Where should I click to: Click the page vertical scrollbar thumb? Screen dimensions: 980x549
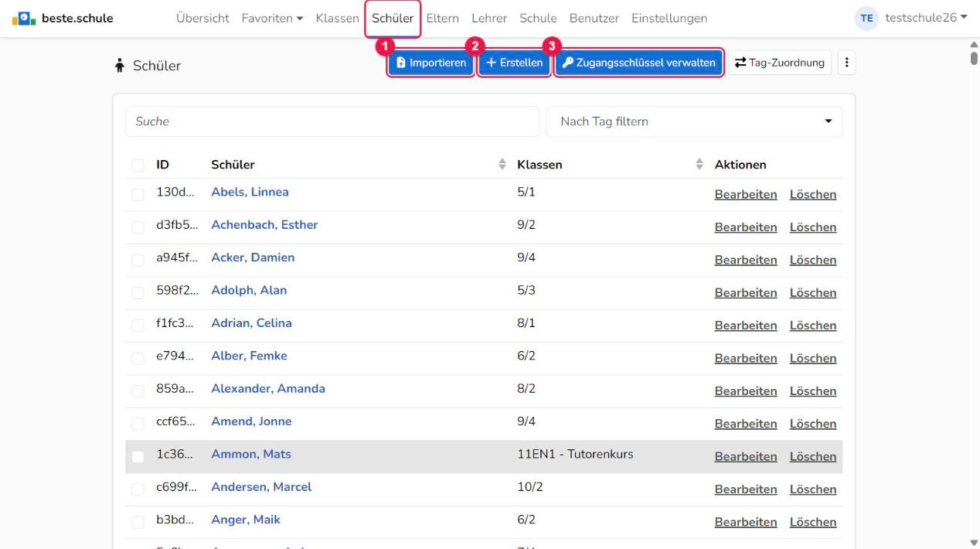(973, 57)
